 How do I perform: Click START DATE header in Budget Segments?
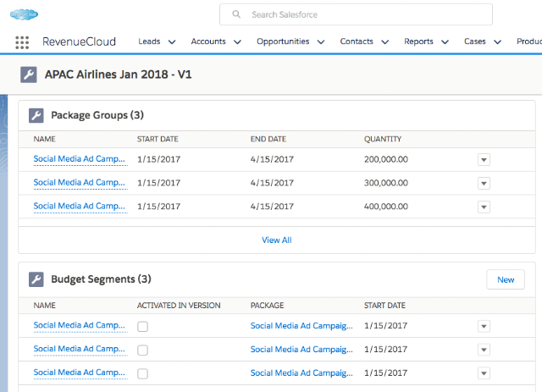pos(384,306)
